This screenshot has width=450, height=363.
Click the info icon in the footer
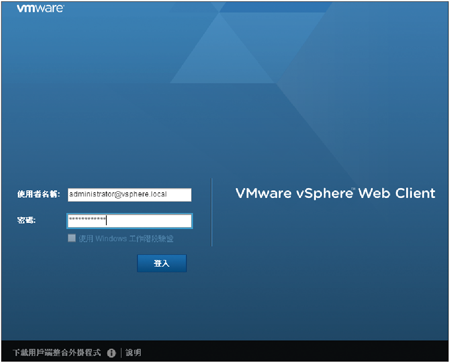(x=111, y=353)
